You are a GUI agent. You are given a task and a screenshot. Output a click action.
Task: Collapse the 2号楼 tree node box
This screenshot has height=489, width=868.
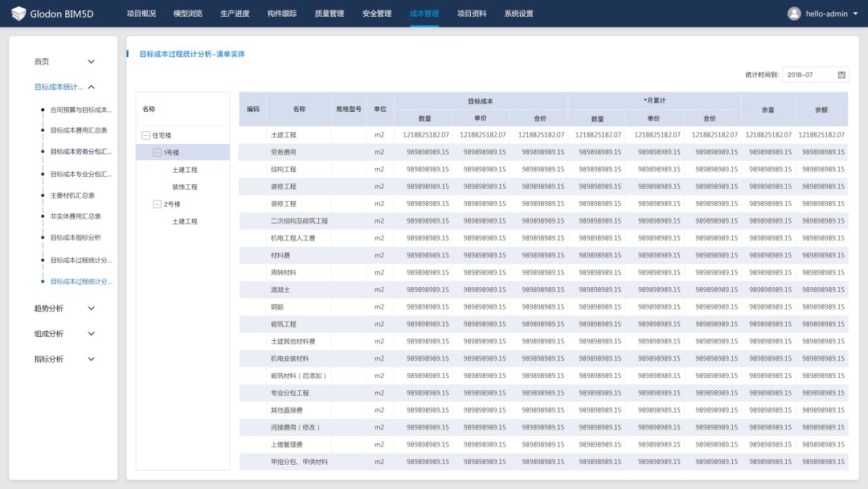pos(158,204)
